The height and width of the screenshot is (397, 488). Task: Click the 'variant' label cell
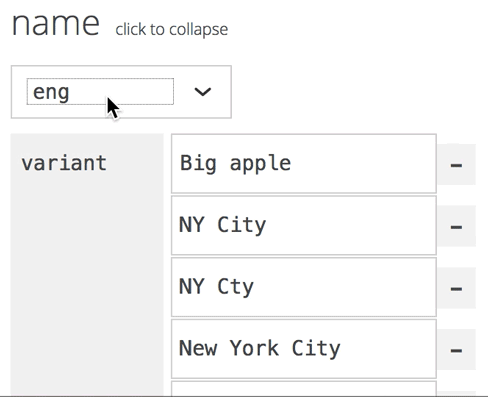click(x=64, y=163)
